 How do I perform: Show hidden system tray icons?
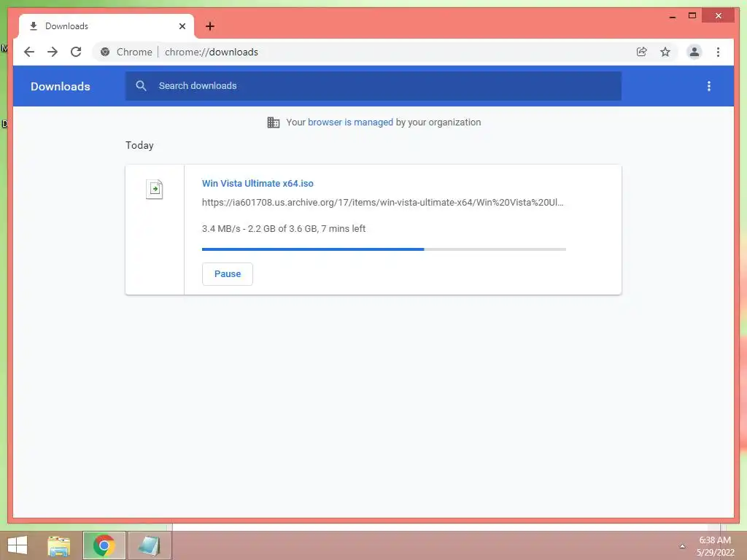pos(682,546)
